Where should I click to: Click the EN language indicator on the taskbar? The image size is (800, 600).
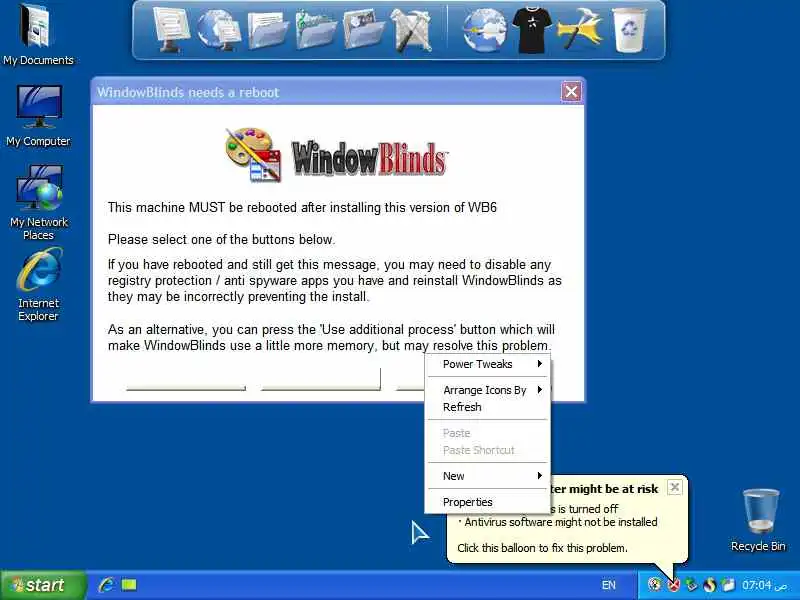pos(608,585)
